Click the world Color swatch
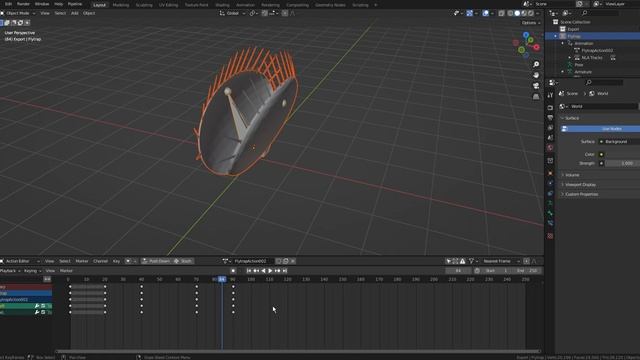This screenshot has width=640, height=360. tap(622, 154)
